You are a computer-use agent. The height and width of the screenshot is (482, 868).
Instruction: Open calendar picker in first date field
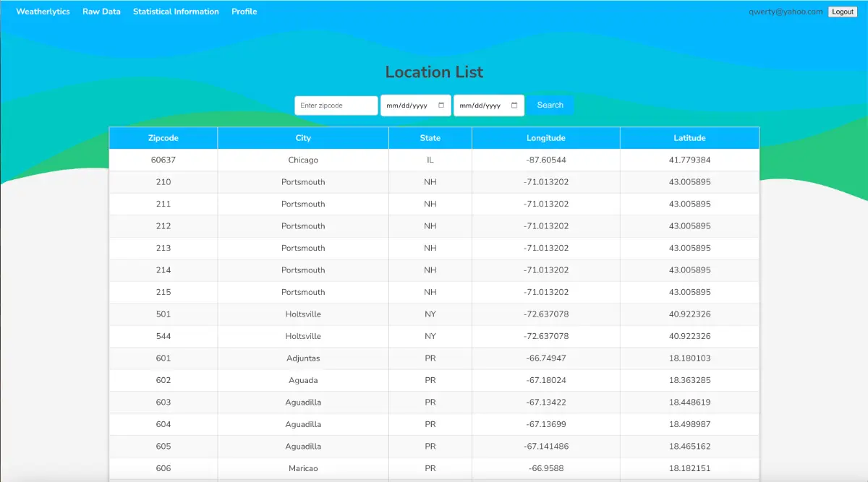tap(442, 106)
